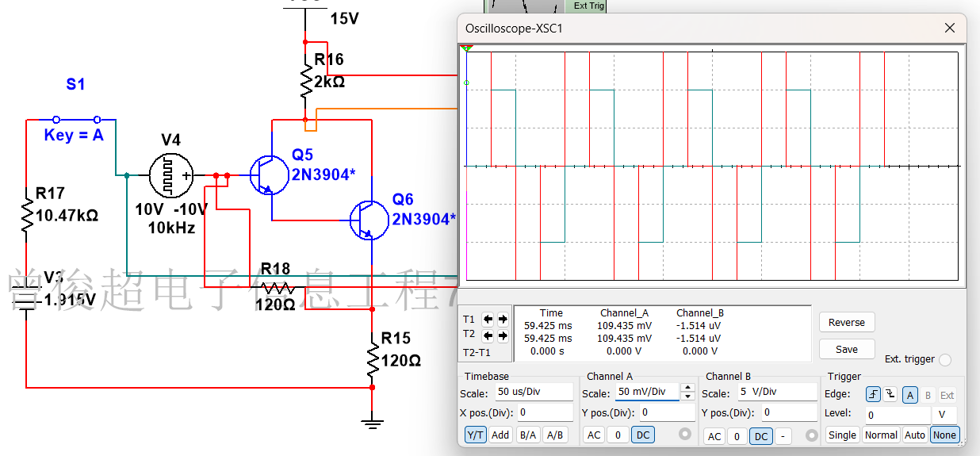Close the Oscilloscope-XSC1 window
The image size is (980, 456).
(x=950, y=28)
